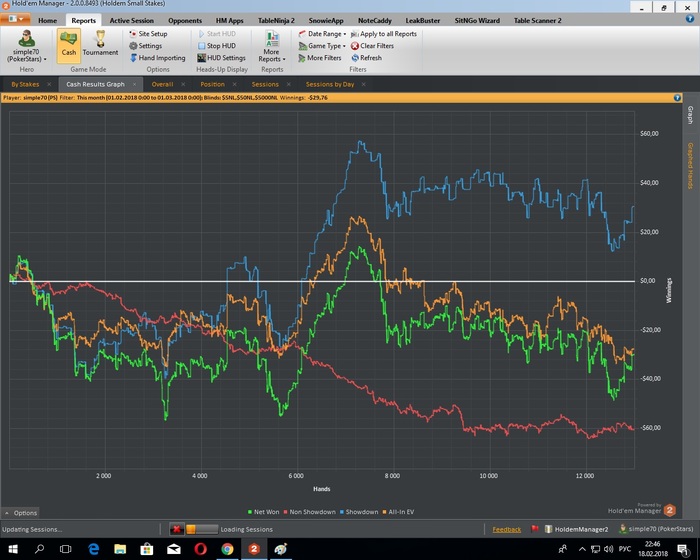Open the Feedback link
The width and height of the screenshot is (700, 560).
pyautogui.click(x=507, y=529)
